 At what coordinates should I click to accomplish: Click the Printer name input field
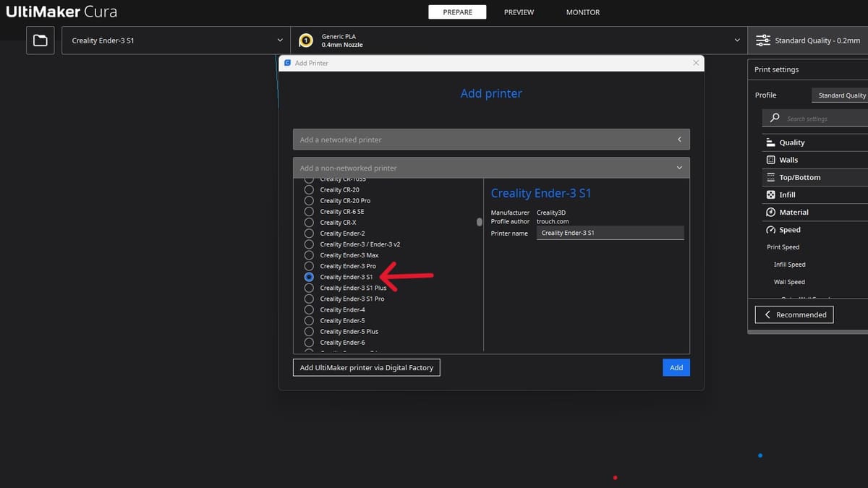tap(610, 233)
